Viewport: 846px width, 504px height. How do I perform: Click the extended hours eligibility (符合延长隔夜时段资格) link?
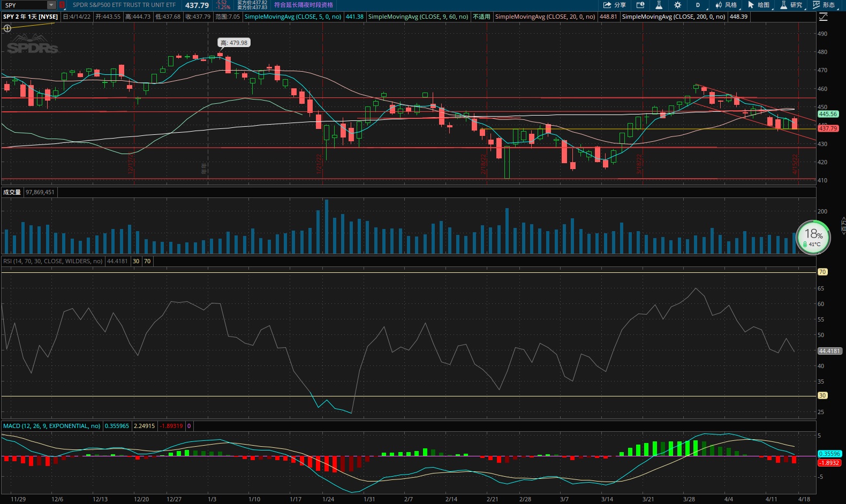(304, 5)
